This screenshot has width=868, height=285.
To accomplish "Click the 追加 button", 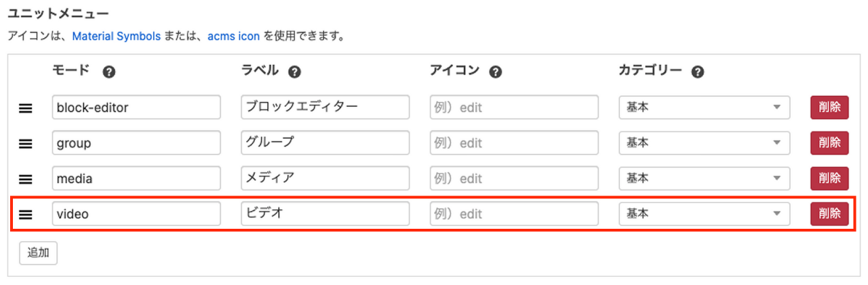I will [38, 253].
